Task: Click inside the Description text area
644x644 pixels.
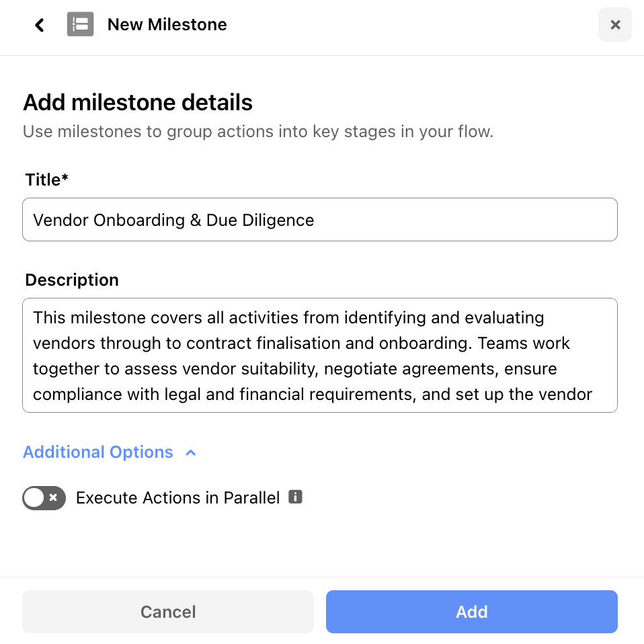Action: click(320, 355)
